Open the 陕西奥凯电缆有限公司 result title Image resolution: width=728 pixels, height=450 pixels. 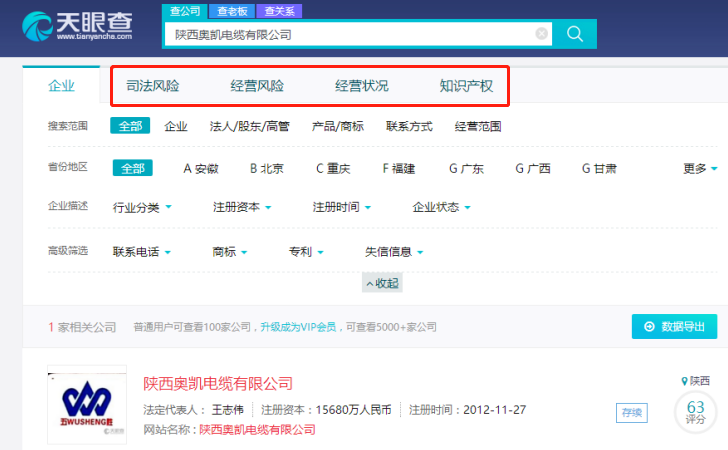click(x=218, y=384)
